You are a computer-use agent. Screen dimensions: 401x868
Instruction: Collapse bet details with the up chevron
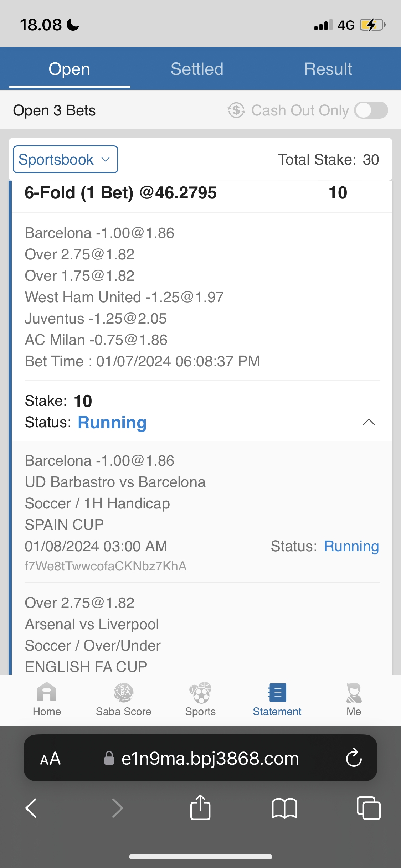click(x=369, y=422)
